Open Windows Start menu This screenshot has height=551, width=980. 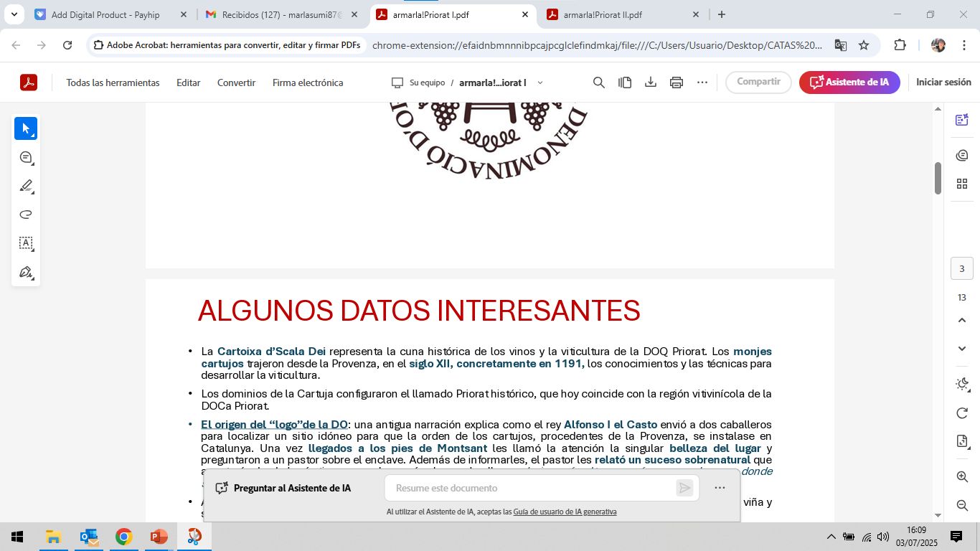point(17,537)
